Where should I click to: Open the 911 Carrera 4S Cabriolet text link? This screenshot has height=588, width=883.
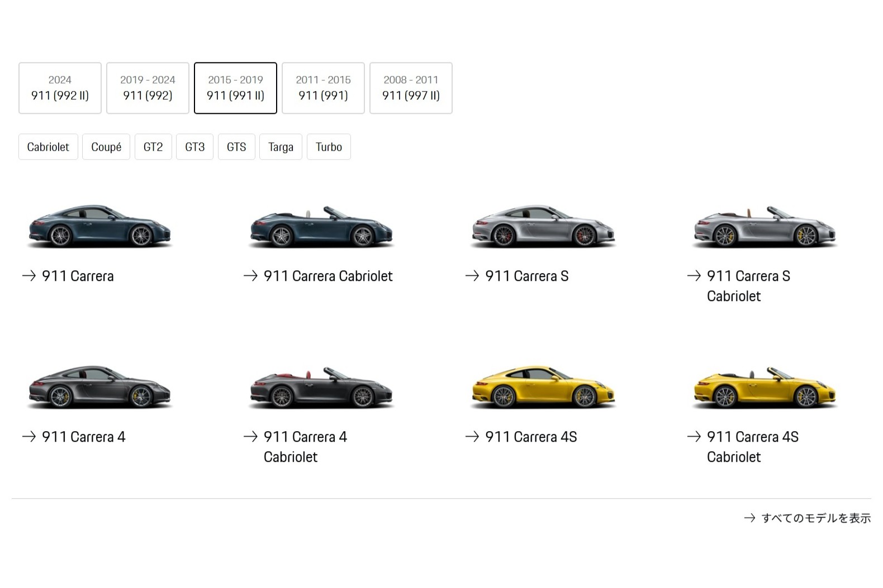point(753,447)
